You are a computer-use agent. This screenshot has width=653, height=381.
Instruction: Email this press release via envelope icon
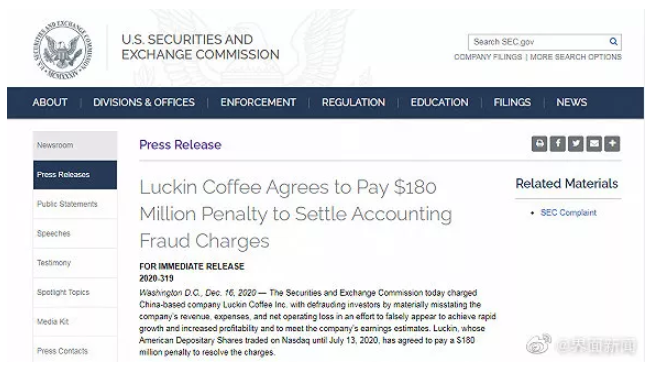(x=594, y=144)
